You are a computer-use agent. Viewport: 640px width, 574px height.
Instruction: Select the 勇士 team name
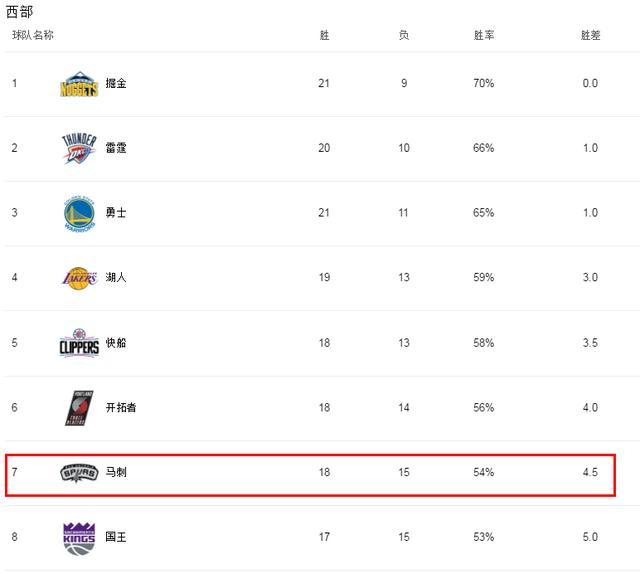[x=116, y=213]
